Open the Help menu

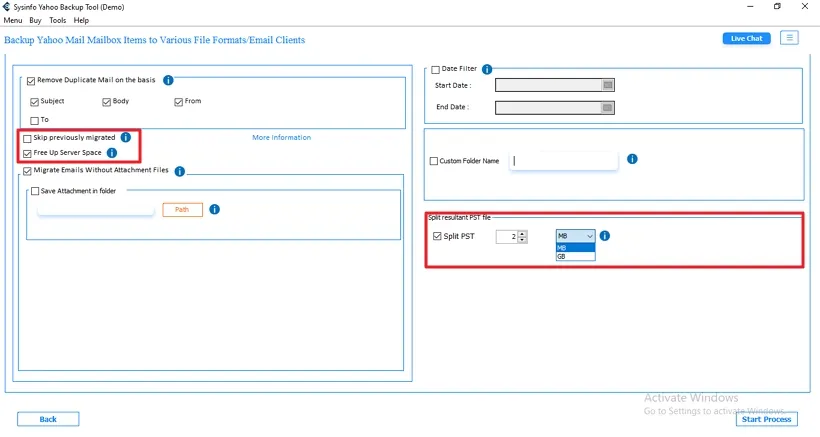tap(81, 20)
